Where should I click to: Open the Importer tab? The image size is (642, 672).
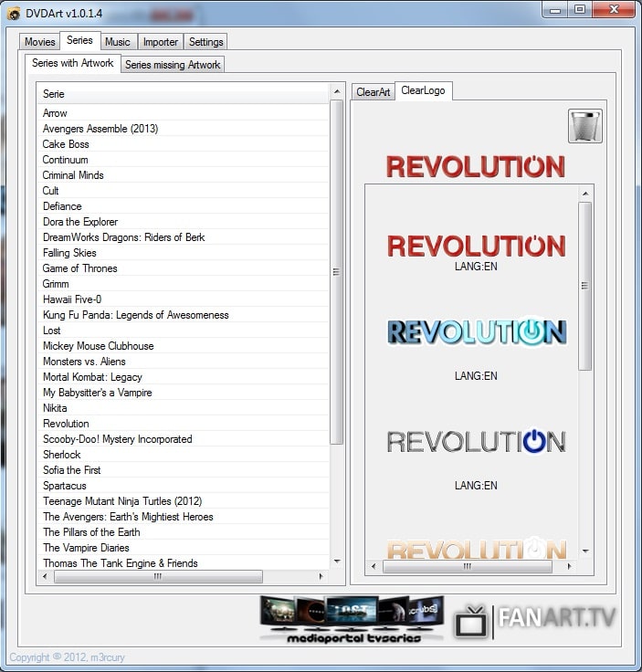(161, 42)
